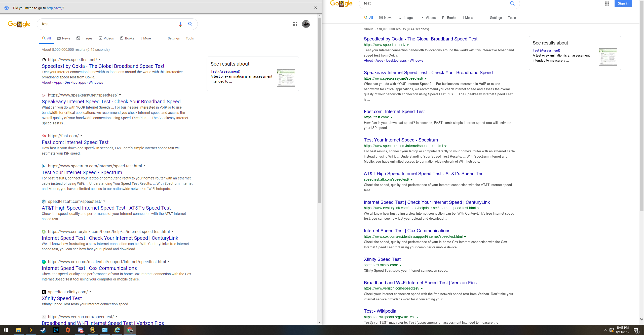Viewport: 644px width, 335px height.
Task: Open Windows Start menu
Action: tap(6, 330)
